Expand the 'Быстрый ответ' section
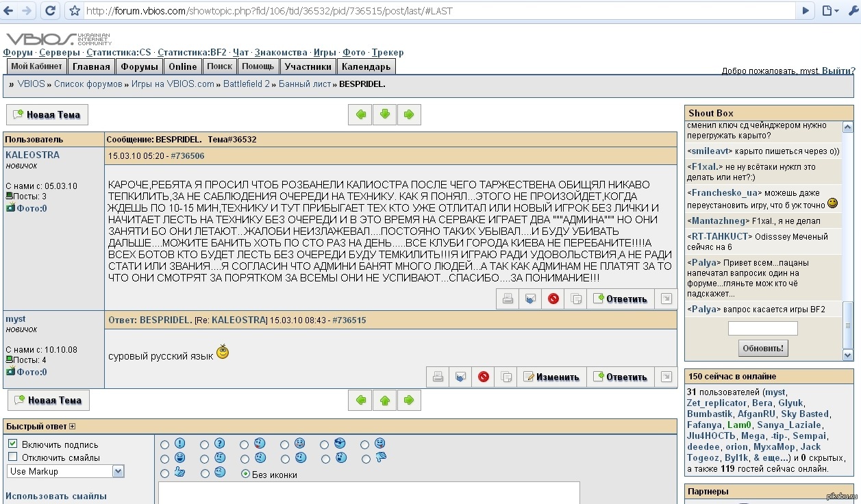Viewport: 861px width, 504px height. pos(73,427)
